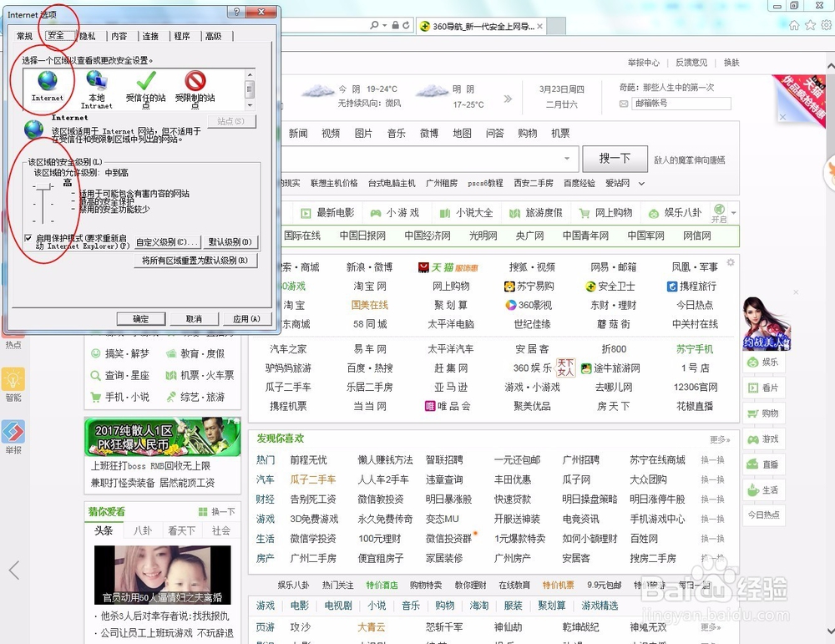Viewport: 835px width, 644px height.
Task: Click the 娱乐 icon in right sidebar
Action: coord(753,363)
